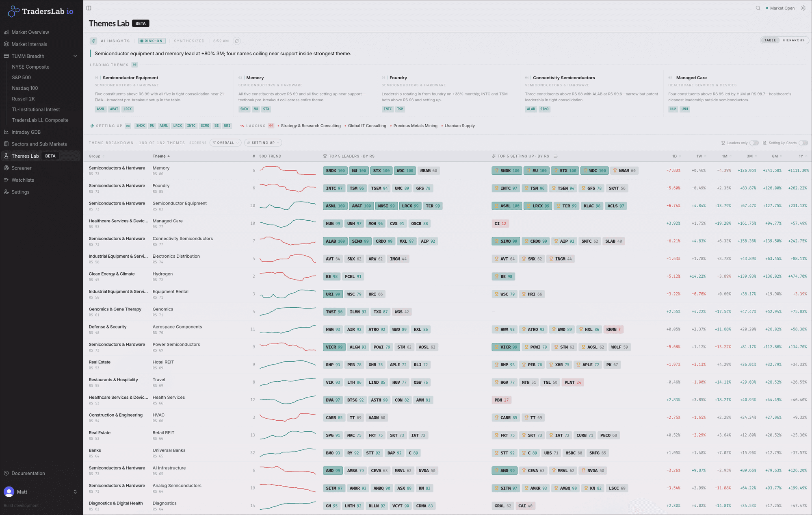
Task: Select Russell 2K breadth item
Action: [23, 99]
